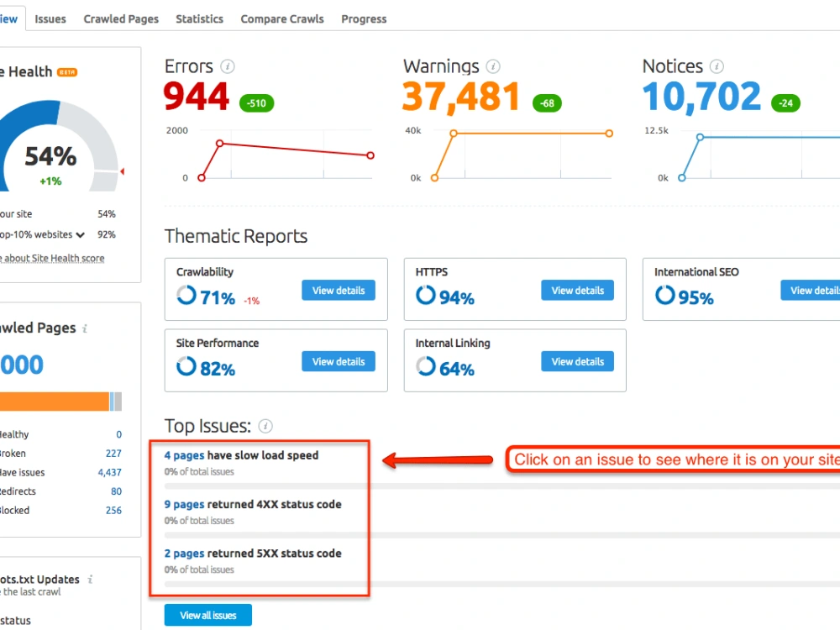The height and width of the screenshot is (630, 840).
Task: View details for International SEO report
Action: point(810,291)
